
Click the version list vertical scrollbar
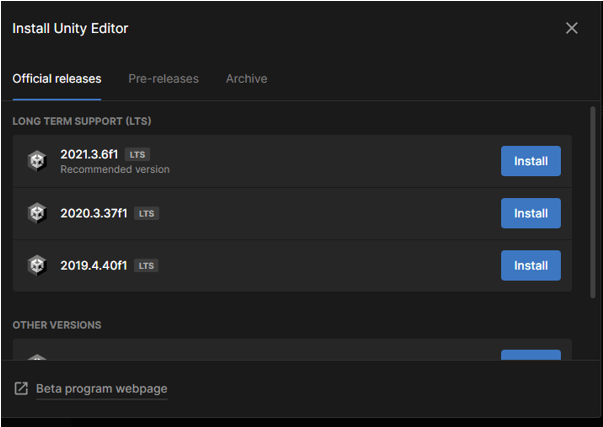pos(593,202)
